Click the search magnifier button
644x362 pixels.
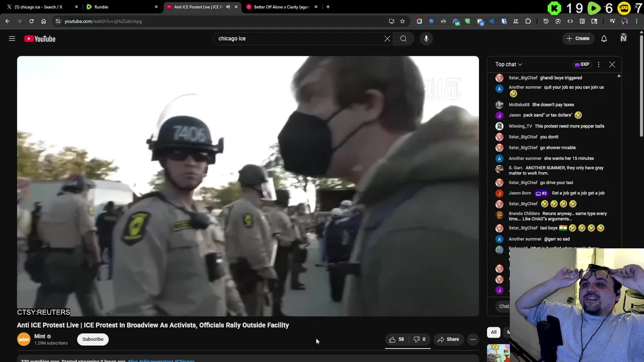[404, 39]
